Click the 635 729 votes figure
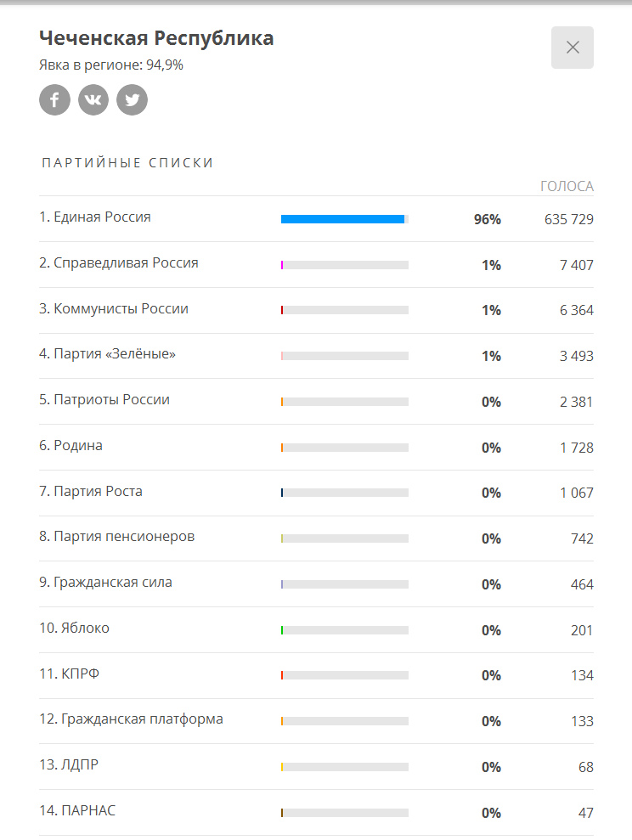 (x=568, y=220)
